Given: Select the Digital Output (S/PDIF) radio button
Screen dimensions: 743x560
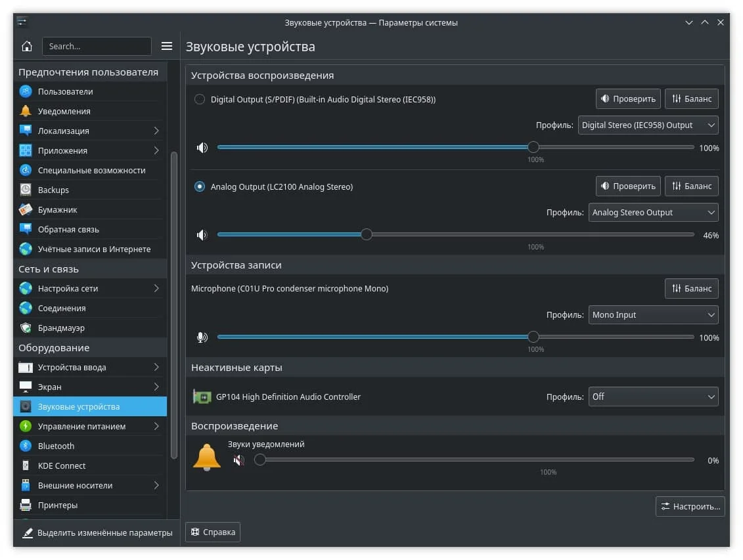Looking at the screenshot, I should (x=200, y=99).
